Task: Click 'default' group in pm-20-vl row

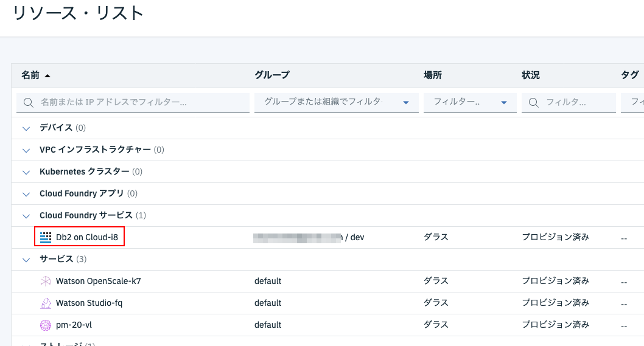Action: (x=268, y=325)
